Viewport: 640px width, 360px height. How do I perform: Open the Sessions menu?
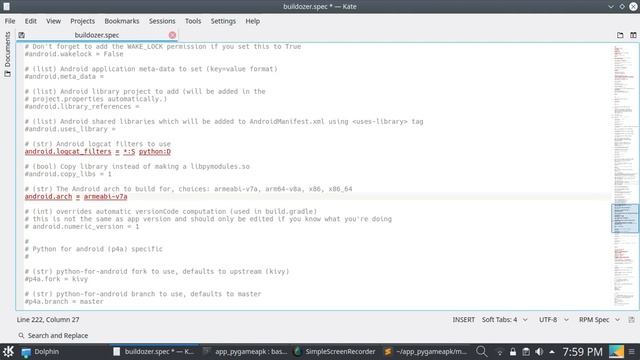coord(162,21)
